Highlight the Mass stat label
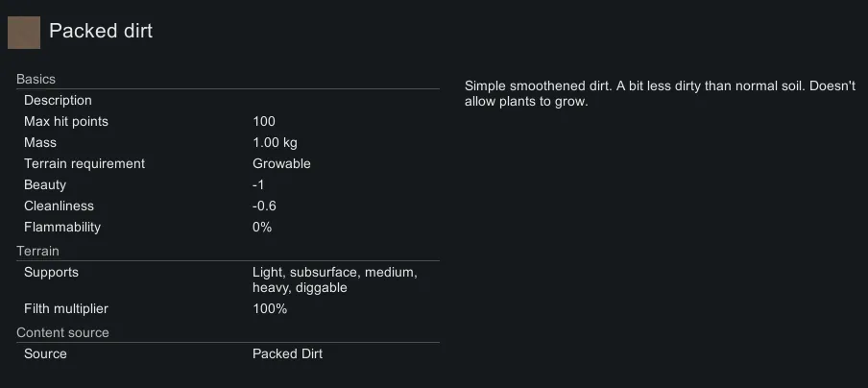Image resolution: width=868 pixels, height=388 pixels. pos(40,142)
